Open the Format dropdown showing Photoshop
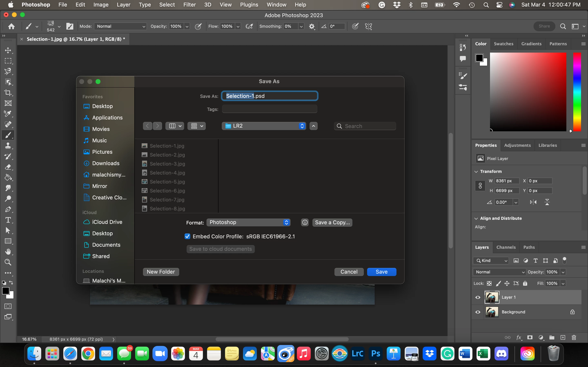This screenshot has height=367, width=588. click(248, 222)
